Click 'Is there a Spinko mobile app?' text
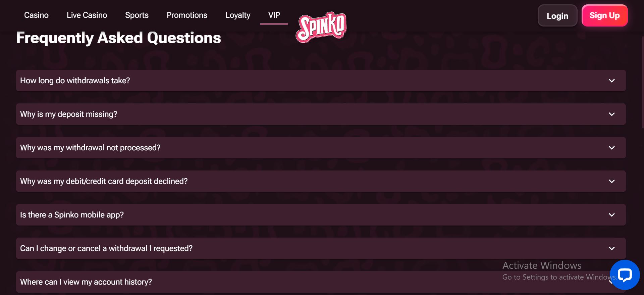This screenshot has width=644, height=295. [x=72, y=215]
